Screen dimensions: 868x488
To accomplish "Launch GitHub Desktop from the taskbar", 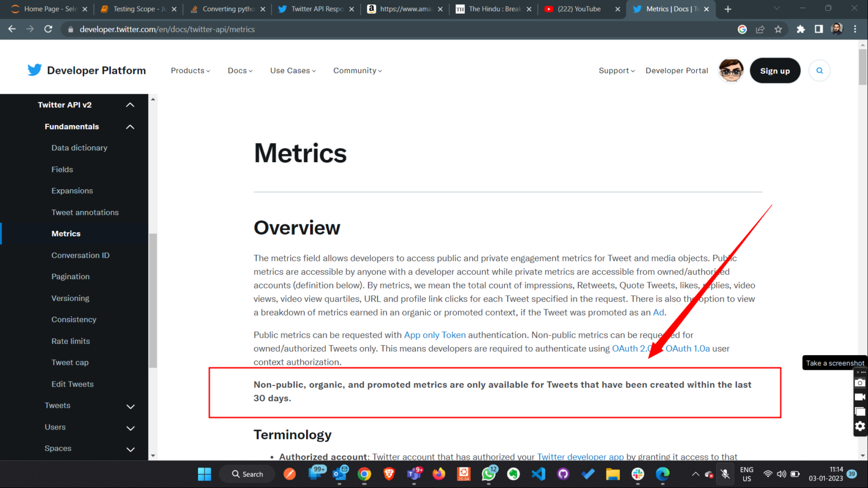I will (563, 474).
